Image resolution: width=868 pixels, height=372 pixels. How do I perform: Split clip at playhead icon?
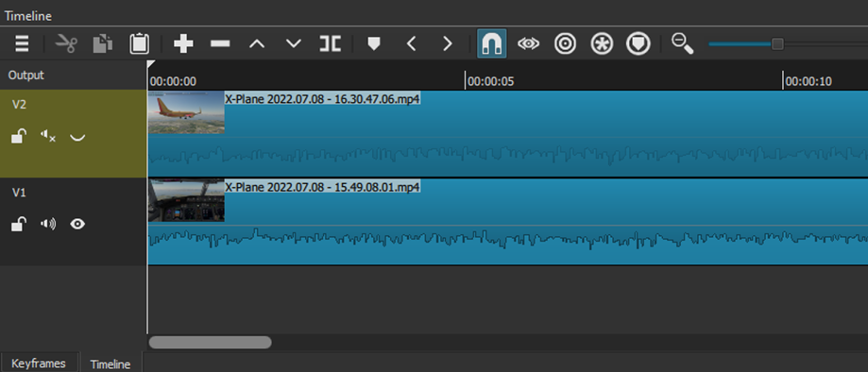pos(330,43)
